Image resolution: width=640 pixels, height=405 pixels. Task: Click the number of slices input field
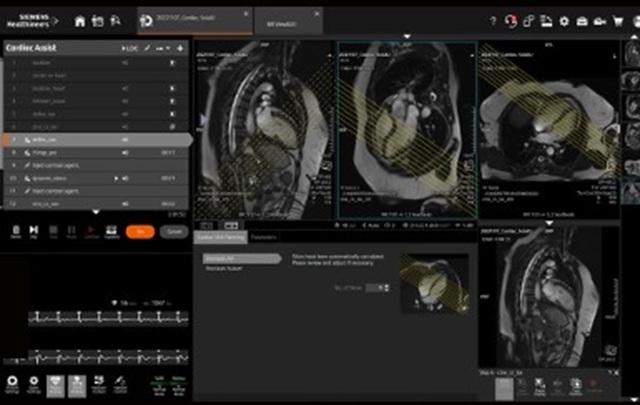(x=374, y=288)
